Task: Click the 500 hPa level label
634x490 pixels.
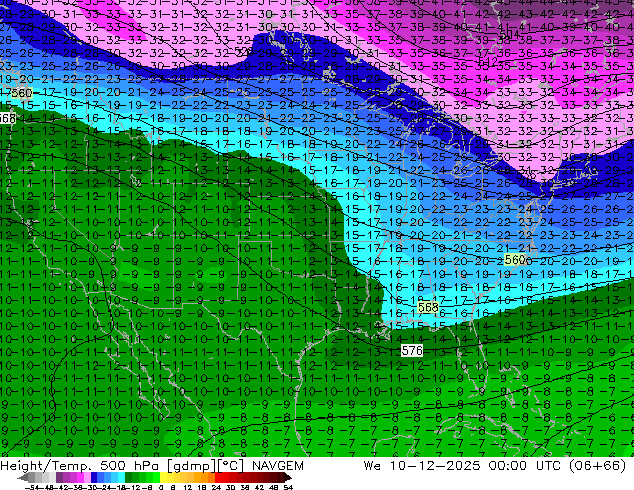Action: 129,466
